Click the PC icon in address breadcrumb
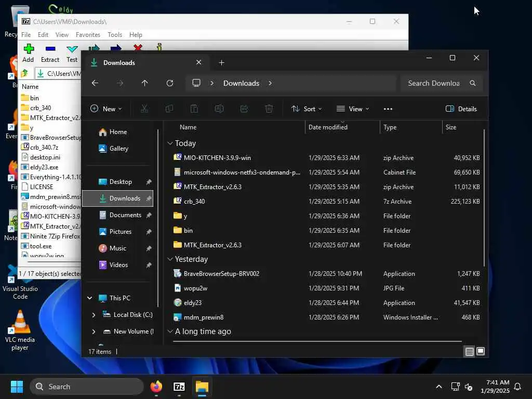 [196, 83]
